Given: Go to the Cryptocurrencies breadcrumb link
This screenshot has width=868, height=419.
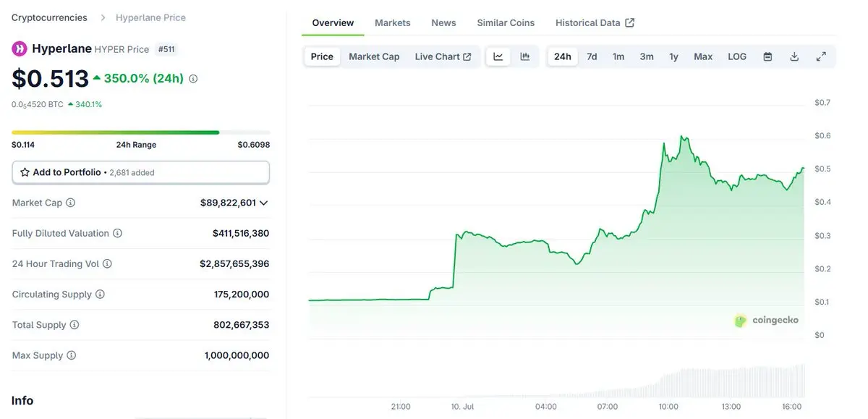Looking at the screenshot, I should [49, 17].
